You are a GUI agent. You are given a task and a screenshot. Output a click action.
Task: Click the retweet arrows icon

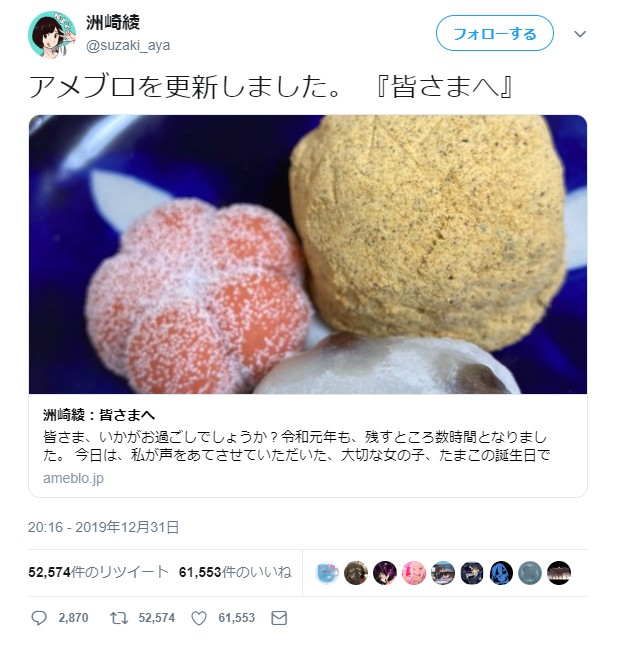tap(119, 618)
